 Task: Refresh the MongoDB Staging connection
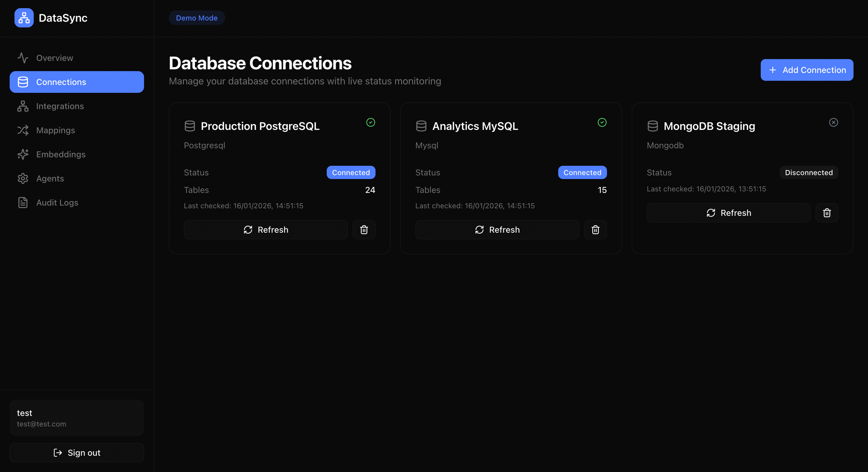728,213
